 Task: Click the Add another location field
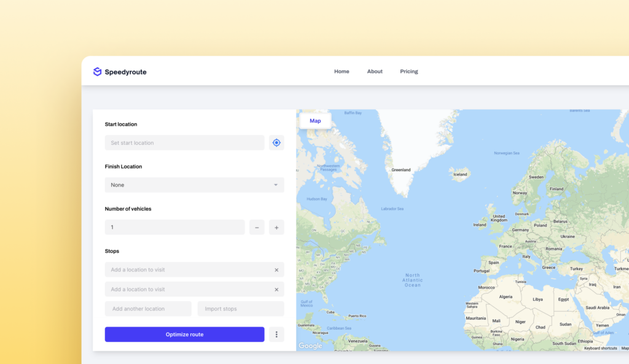148,308
